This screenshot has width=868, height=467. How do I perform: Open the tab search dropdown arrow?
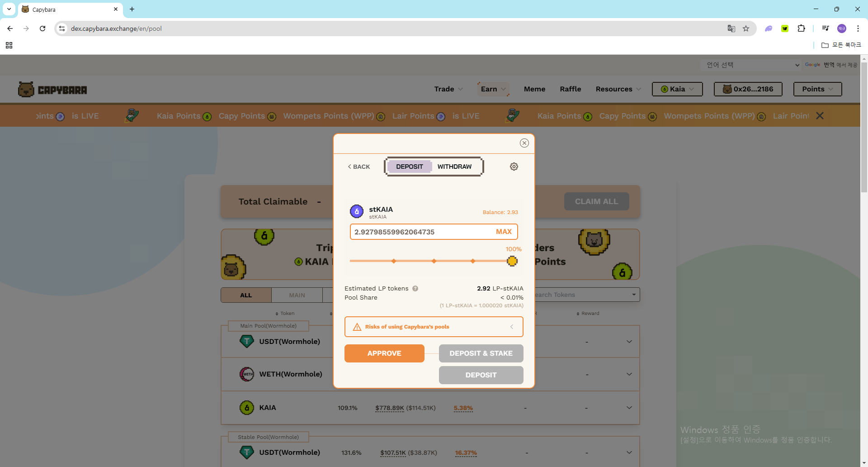pyautogui.click(x=9, y=9)
